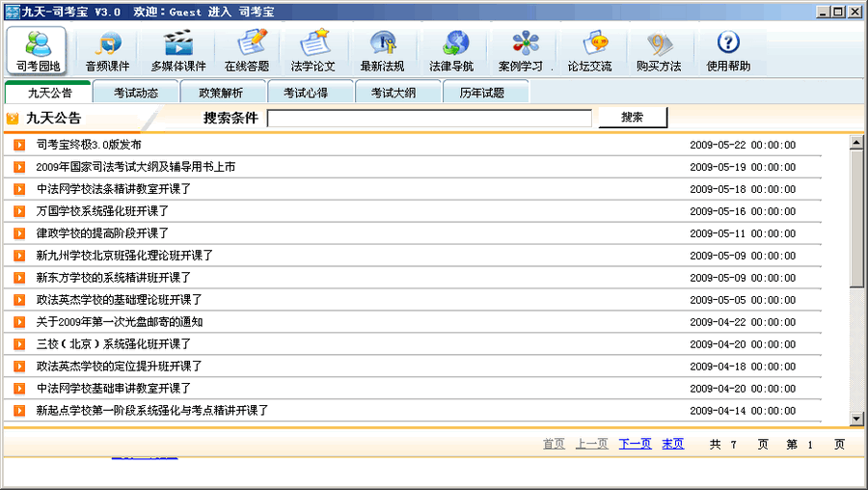The width and height of the screenshot is (868, 490).
Task: Click the 搜索条件 search input field
Action: pos(429,119)
